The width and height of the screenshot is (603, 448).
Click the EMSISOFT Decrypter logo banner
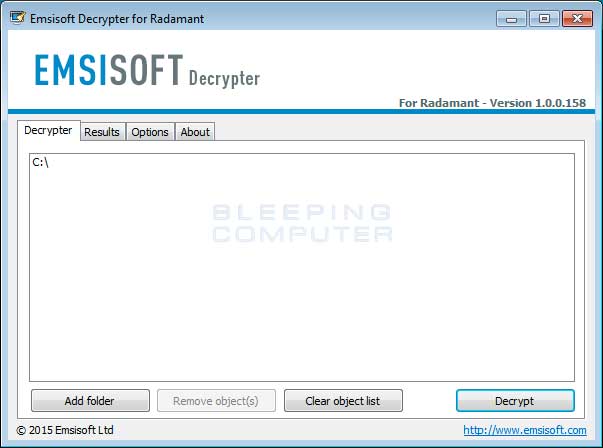coord(147,70)
